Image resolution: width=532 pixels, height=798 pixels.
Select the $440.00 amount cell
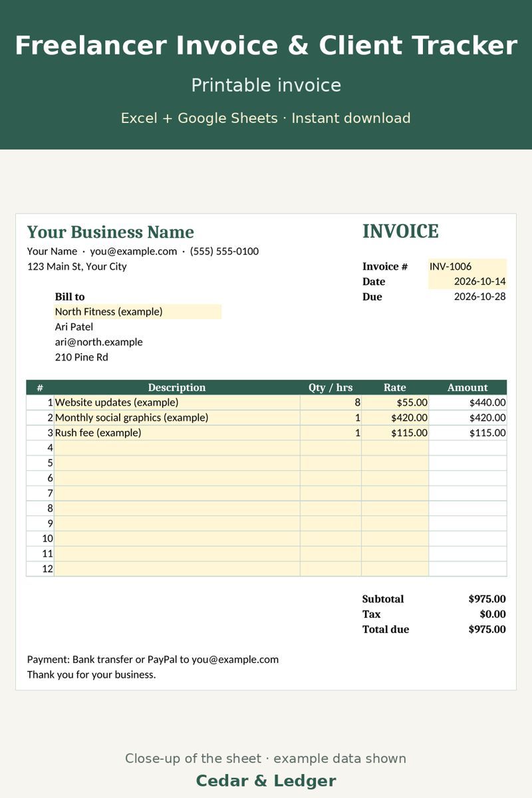click(x=467, y=402)
